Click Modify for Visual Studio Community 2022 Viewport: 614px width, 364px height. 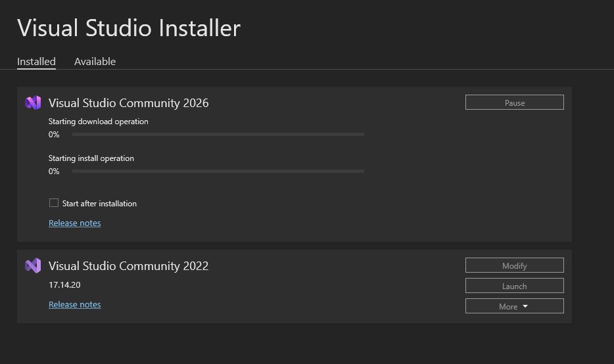tap(514, 265)
